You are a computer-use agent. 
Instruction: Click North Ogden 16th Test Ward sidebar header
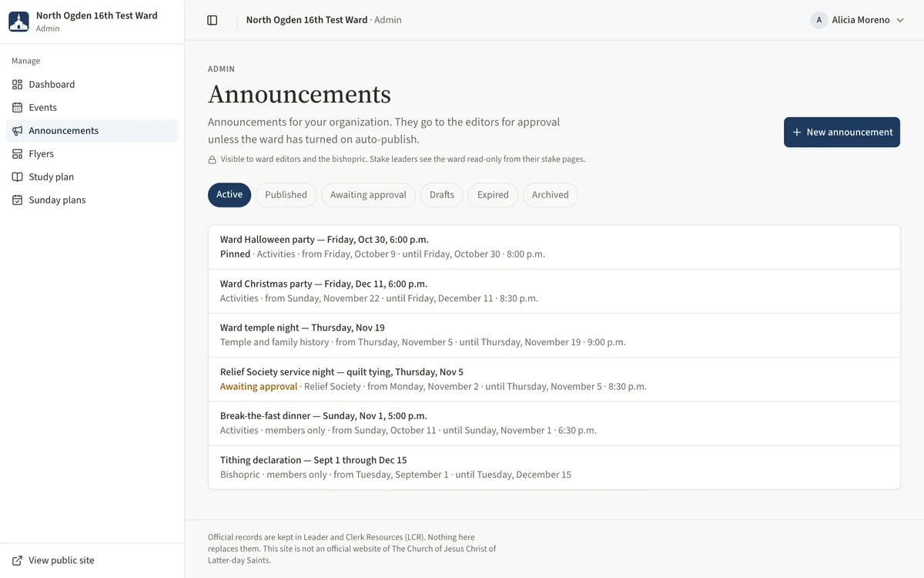pos(92,22)
